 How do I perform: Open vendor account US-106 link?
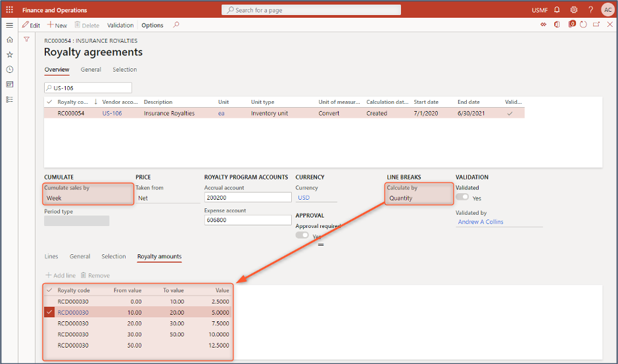tap(112, 113)
